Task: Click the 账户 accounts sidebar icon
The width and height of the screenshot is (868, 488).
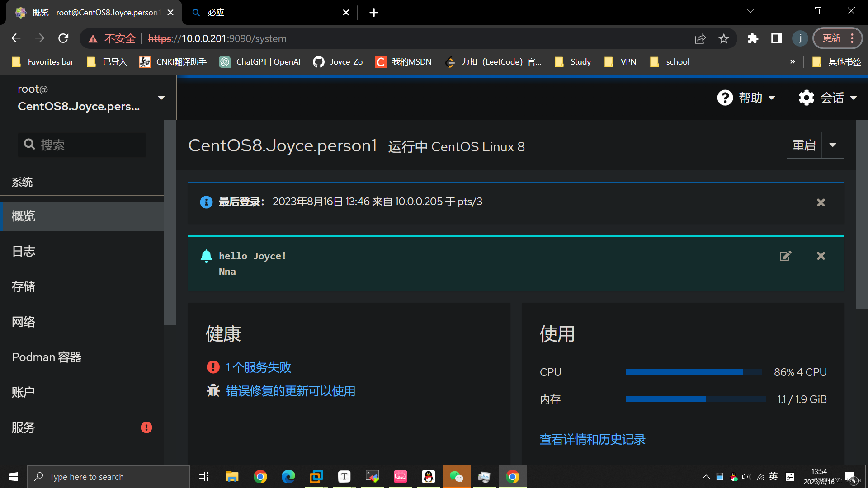Action: click(x=23, y=391)
